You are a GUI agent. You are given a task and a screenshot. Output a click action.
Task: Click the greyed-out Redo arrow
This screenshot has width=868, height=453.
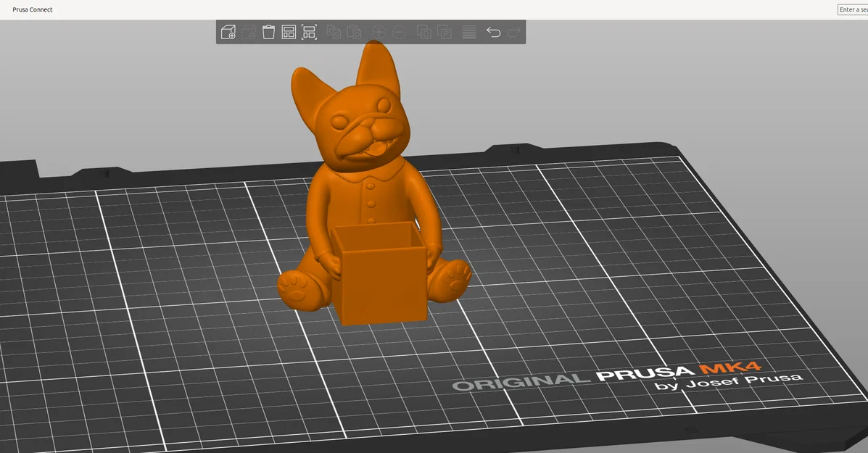pyautogui.click(x=513, y=32)
